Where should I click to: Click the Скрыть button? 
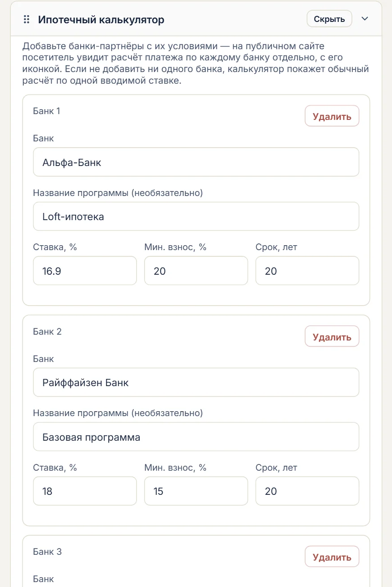click(x=329, y=19)
